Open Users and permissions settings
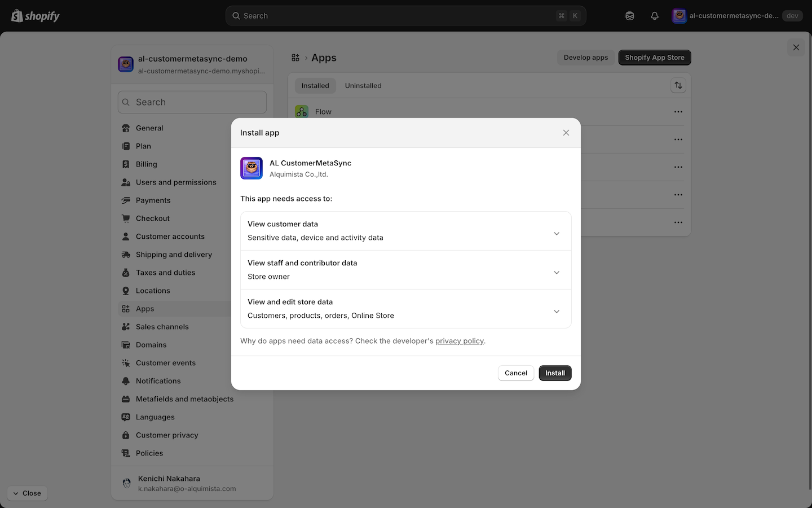This screenshot has height=508, width=812. coord(175,182)
